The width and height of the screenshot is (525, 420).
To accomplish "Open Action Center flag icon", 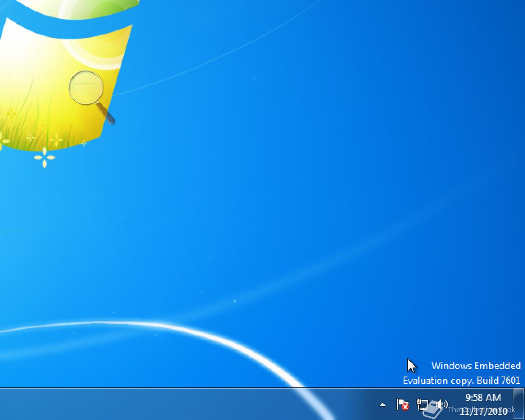I will tap(403, 404).
